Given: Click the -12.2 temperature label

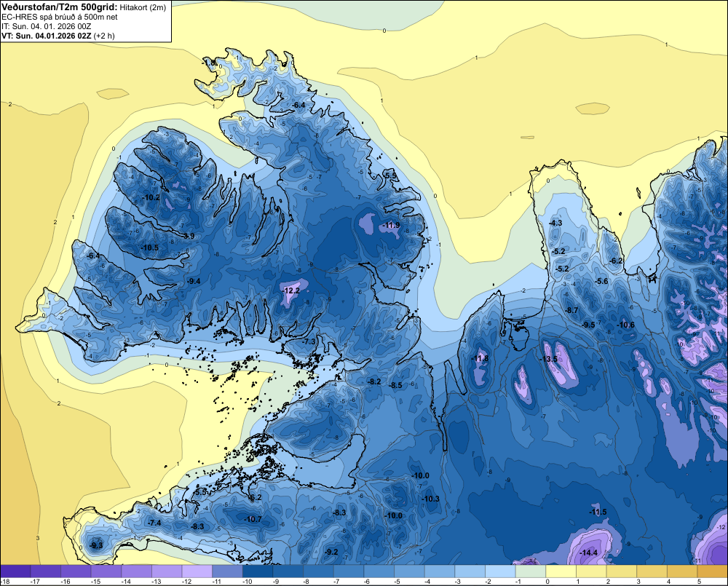Looking at the screenshot, I should (x=291, y=290).
